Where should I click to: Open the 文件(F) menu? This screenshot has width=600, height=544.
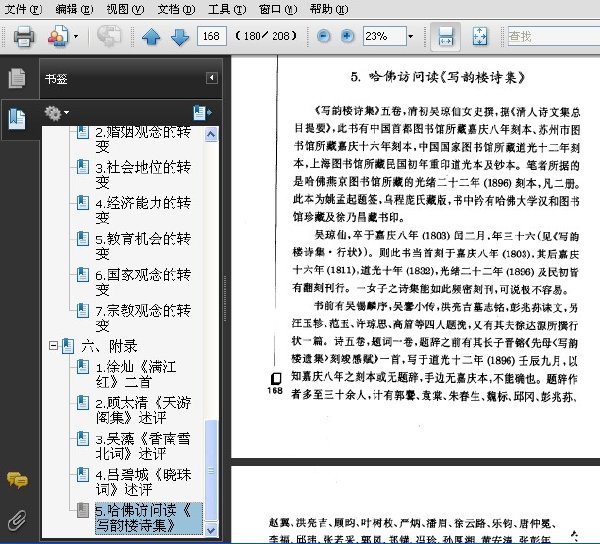23,9
